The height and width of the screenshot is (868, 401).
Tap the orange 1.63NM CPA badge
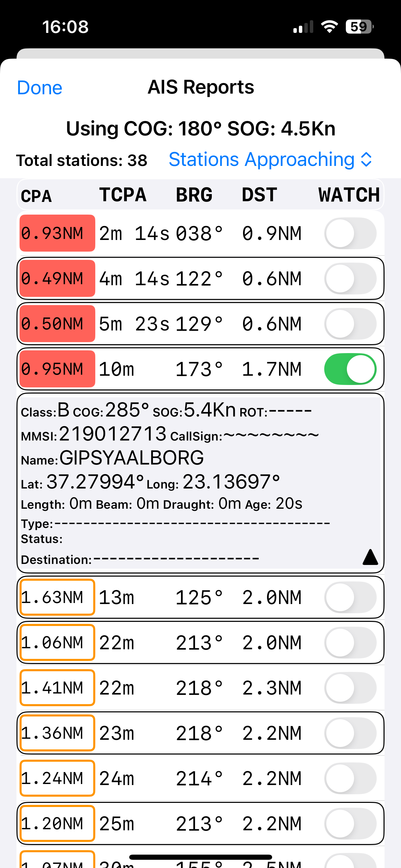[x=57, y=597]
